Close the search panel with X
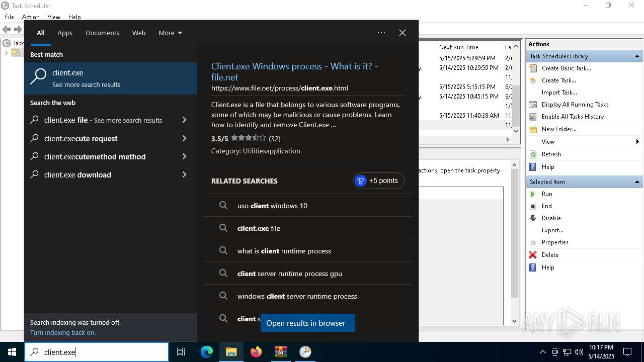Screen dimensions: 644x362 (x=403, y=33)
